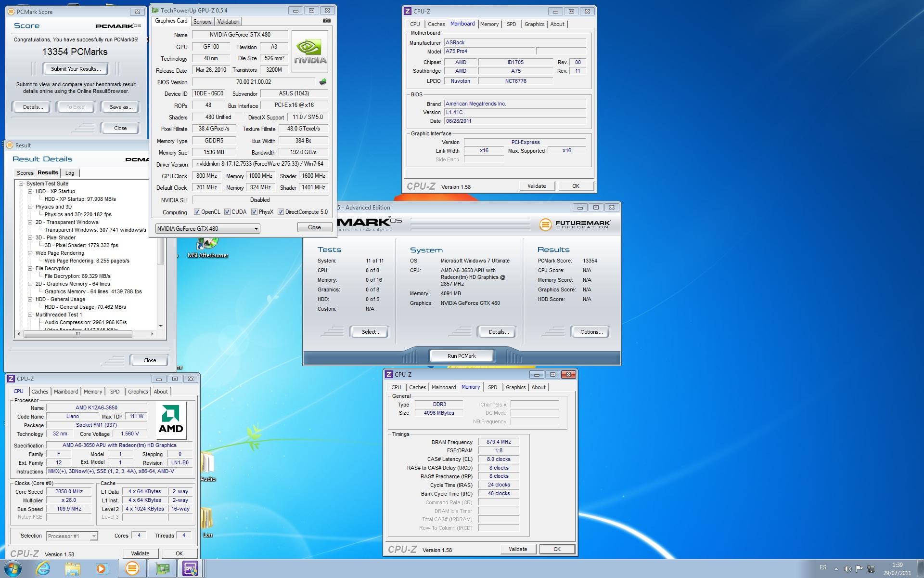Open Caches tab in CPU-Z Memory window
Image resolution: width=924 pixels, height=578 pixels.
pos(418,387)
